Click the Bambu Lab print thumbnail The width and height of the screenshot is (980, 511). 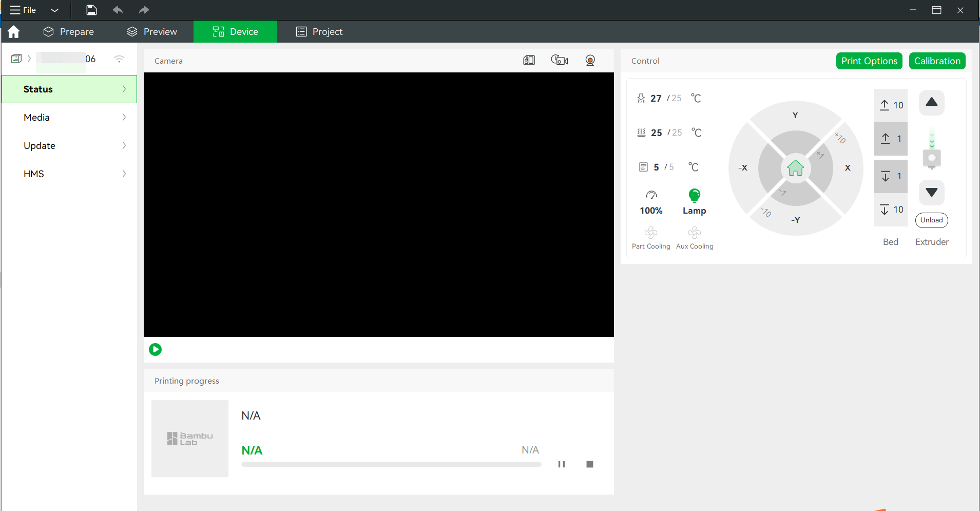tap(190, 439)
